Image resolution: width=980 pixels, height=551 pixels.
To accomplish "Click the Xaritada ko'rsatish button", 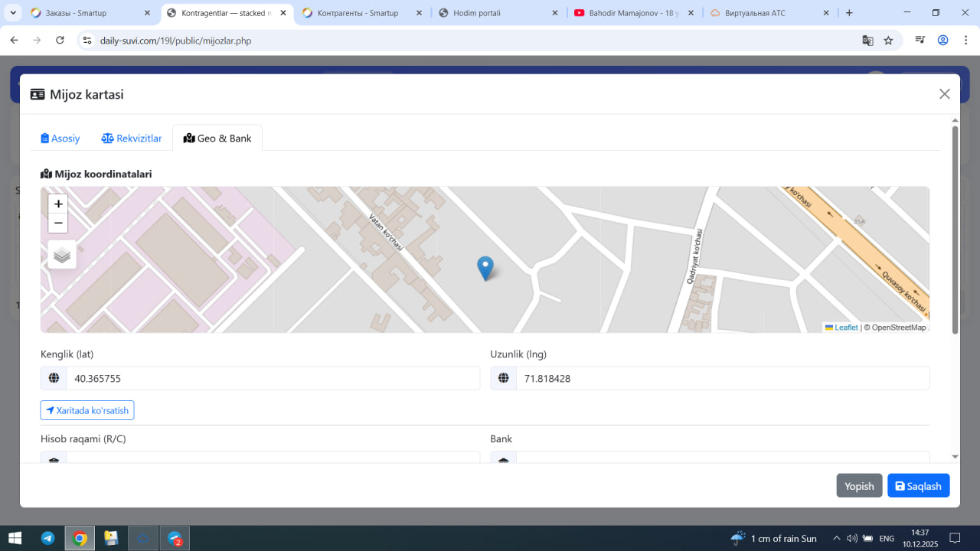I will (87, 410).
